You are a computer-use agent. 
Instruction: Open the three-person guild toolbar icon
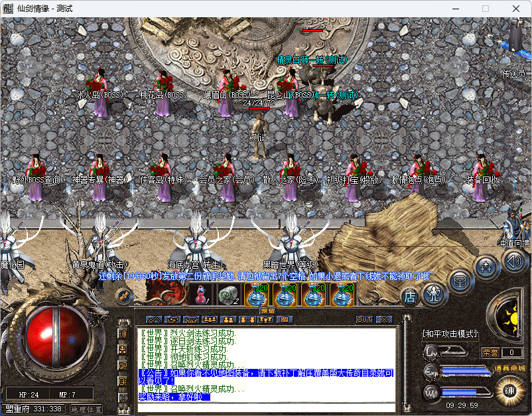(210, 320)
